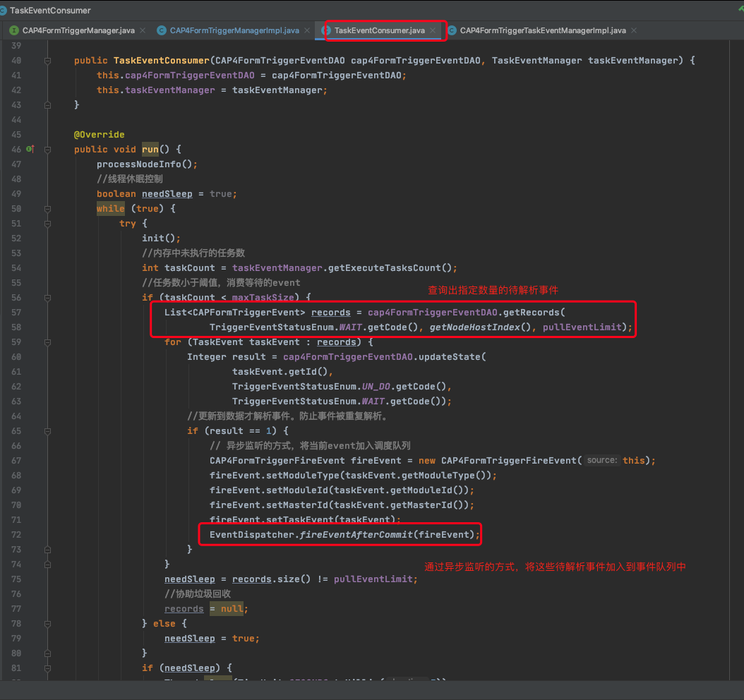Click the interface icon on CAP4FormTriggerManager.java tab
The width and height of the screenshot is (744, 700).
(x=14, y=30)
